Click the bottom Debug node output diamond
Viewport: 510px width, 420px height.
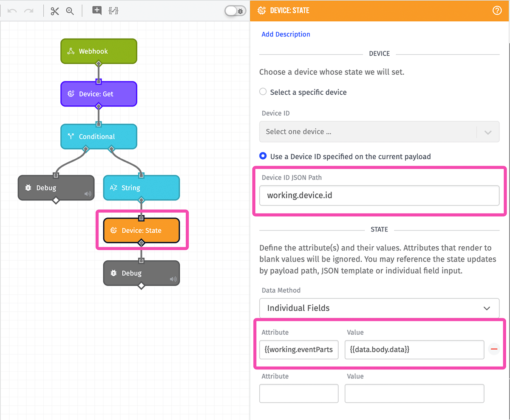click(x=142, y=286)
